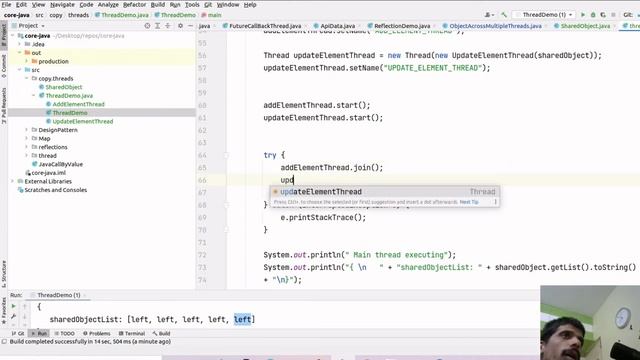Collapse the src folder
The width and height of the screenshot is (640, 360).
click(20, 70)
